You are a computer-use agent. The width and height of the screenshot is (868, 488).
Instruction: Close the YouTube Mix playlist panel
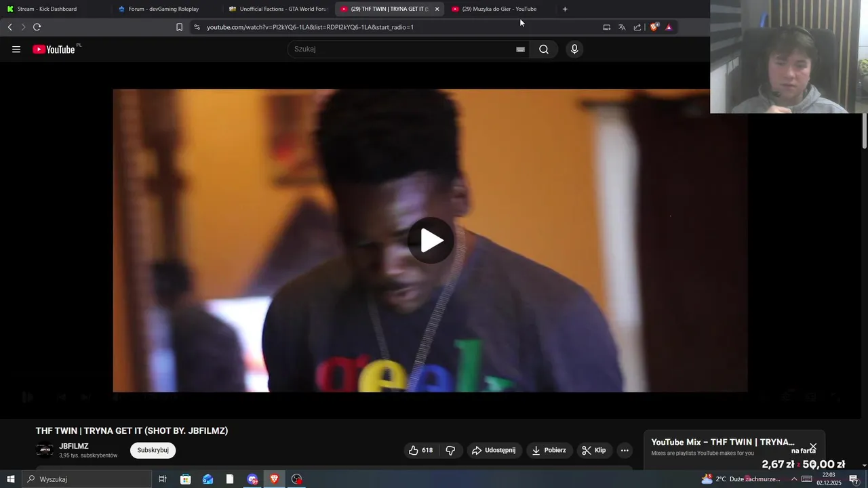tap(813, 447)
